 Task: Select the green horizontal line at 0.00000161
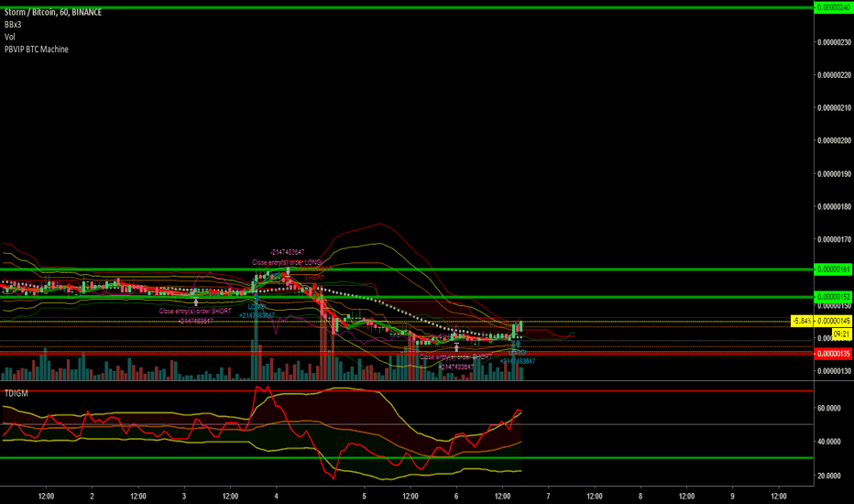pos(406,269)
